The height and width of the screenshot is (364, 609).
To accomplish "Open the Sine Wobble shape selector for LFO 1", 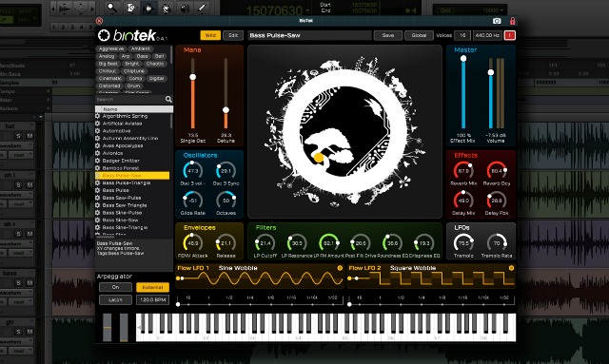I will pos(238,268).
